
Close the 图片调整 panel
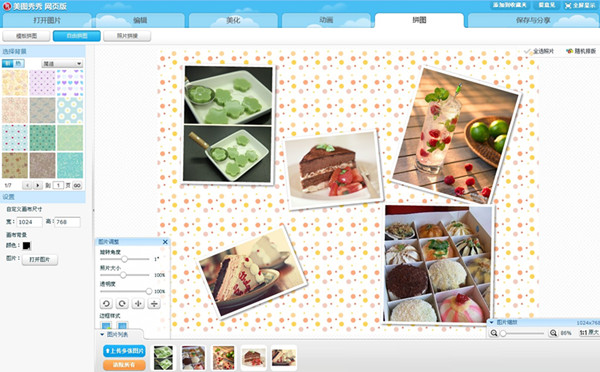pos(165,242)
